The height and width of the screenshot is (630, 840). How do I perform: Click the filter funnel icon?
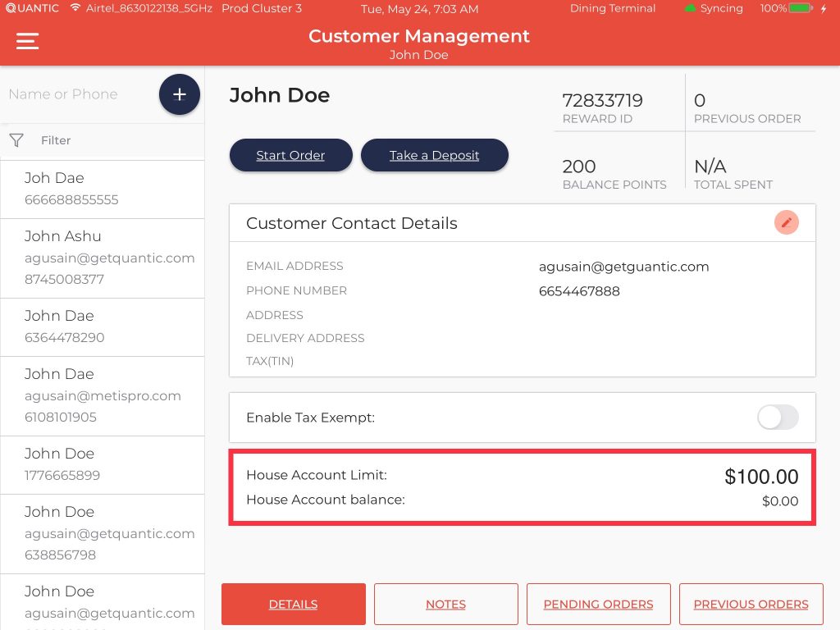click(16, 140)
